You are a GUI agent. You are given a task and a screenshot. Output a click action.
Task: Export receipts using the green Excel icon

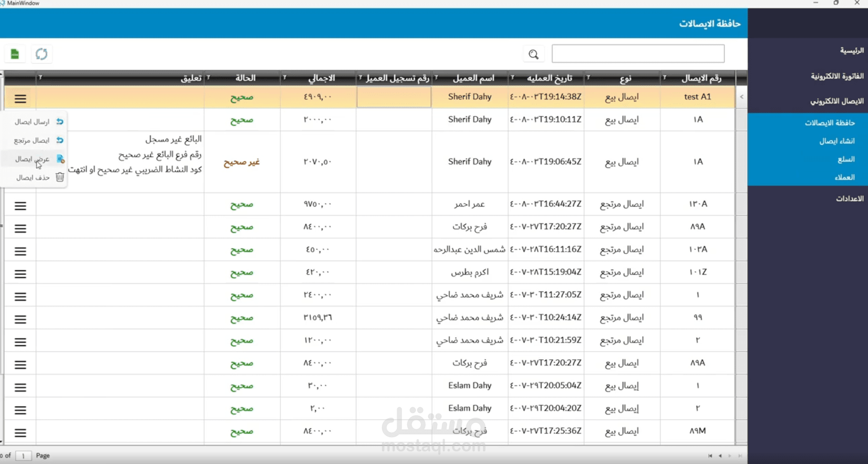[x=15, y=54]
